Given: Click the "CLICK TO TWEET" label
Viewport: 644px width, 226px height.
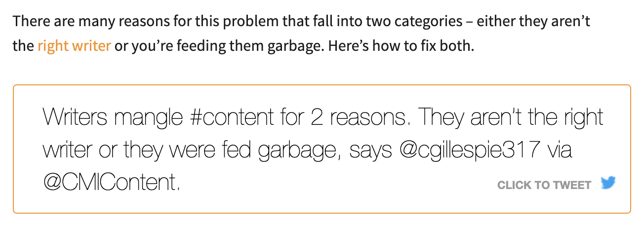Looking at the screenshot, I should 544,185.
